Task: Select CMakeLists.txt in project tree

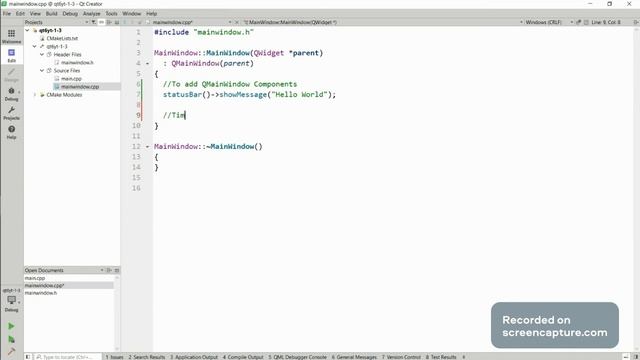Action: click(62, 38)
